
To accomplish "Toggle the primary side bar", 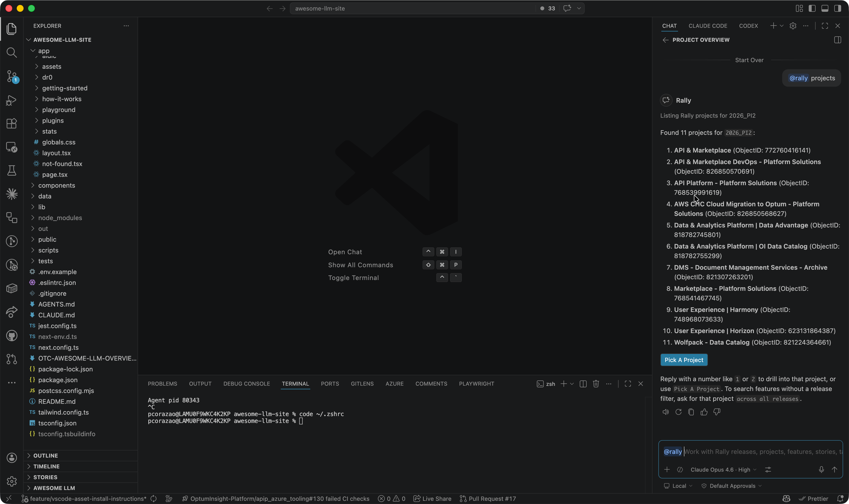I will pyautogui.click(x=812, y=9).
